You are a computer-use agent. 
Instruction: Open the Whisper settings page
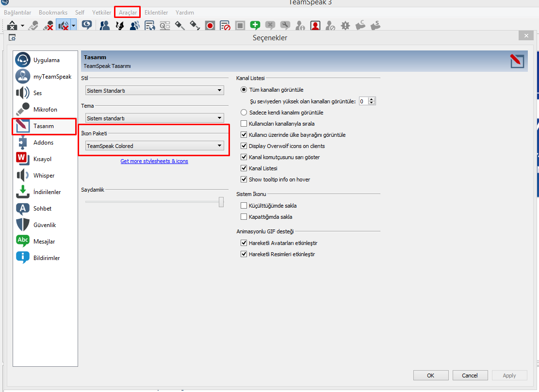pyautogui.click(x=45, y=175)
